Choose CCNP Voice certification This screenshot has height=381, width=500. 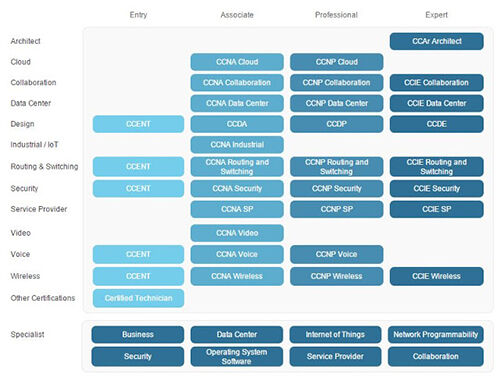click(x=336, y=254)
